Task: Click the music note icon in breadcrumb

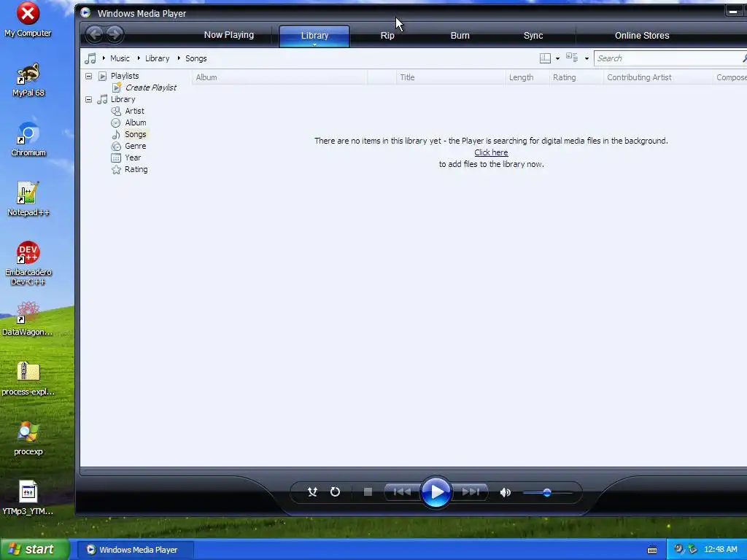Action: pyautogui.click(x=90, y=58)
